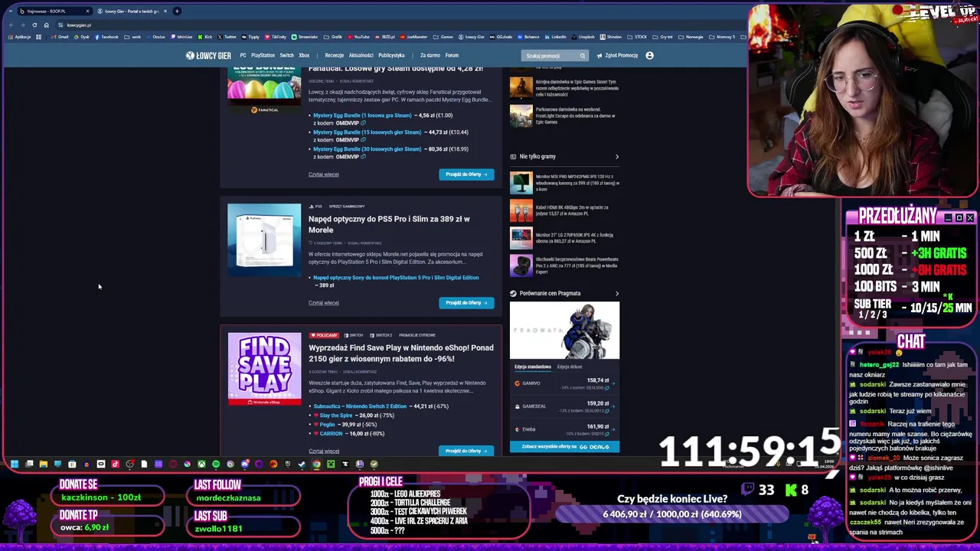Viewport: 980px width, 551px height.
Task: Open the Facebook bookmark
Action: [106, 37]
